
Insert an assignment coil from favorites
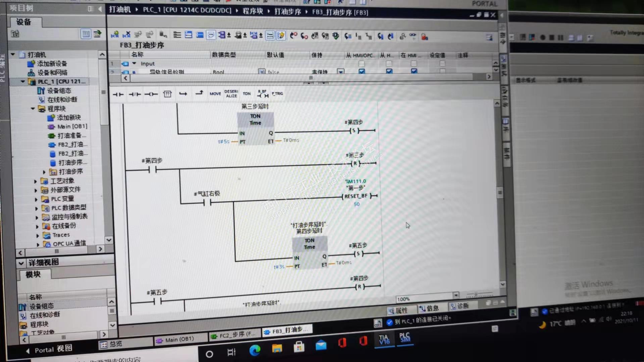pos(151,95)
